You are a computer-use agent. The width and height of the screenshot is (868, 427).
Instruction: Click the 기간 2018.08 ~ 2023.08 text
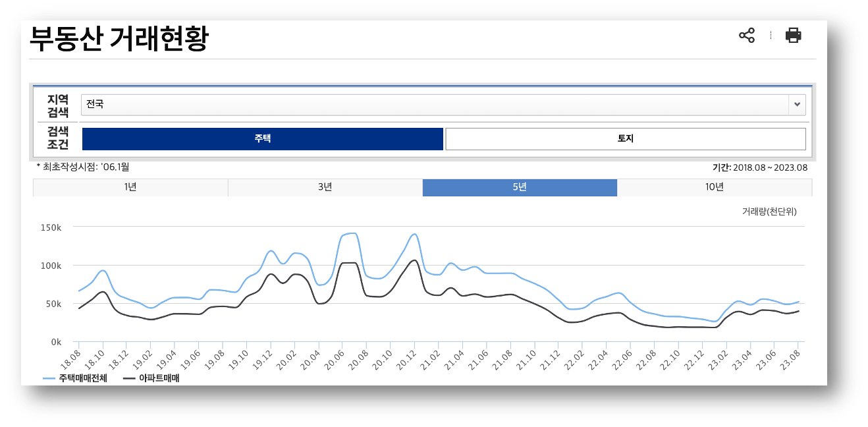(760, 168)
